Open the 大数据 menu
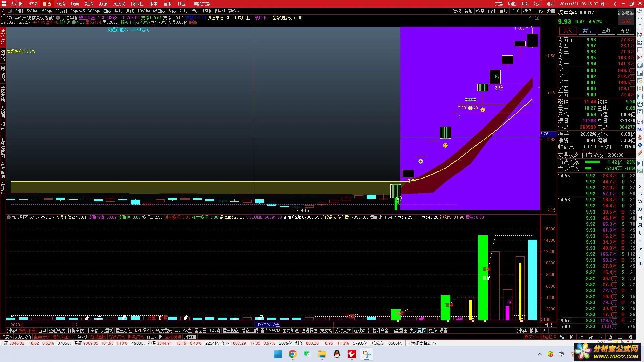Image resolution: width=644 pixels, height=362 pixels. tap(16, 4)
